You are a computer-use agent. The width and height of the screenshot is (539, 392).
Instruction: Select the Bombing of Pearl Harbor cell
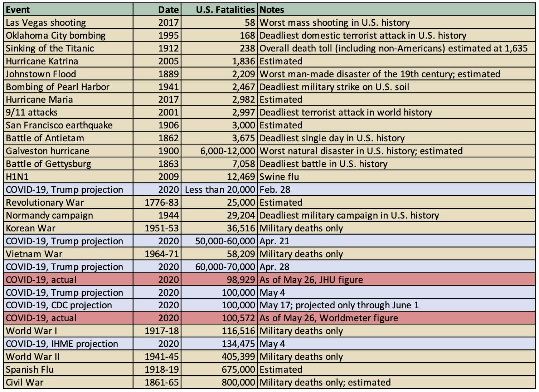point(68,87)
